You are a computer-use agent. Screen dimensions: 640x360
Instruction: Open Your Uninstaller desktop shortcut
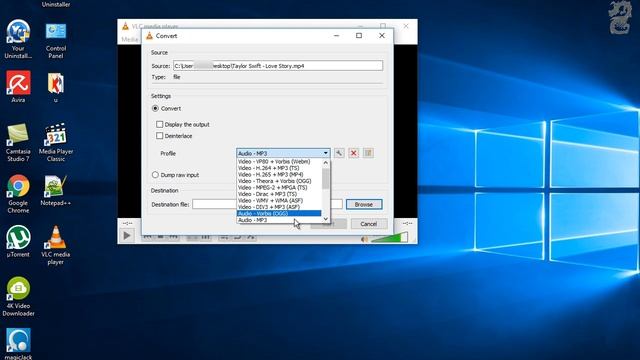pyautogui.click(x=18, y=39)
